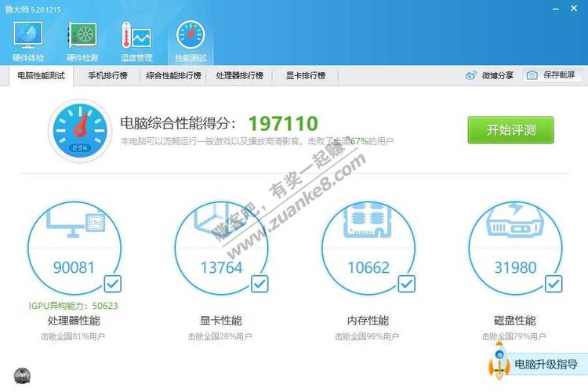
Task: Click 处理器性能 label
Action: 74,321
